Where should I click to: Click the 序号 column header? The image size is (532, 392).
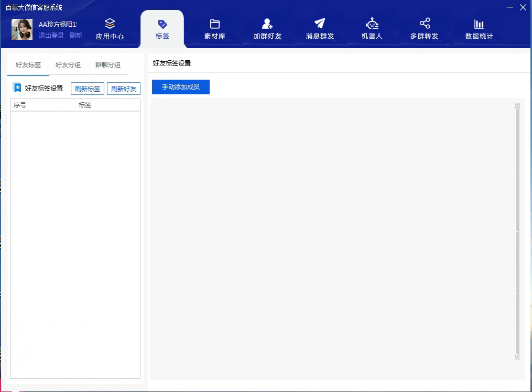[x=20, y=105]
